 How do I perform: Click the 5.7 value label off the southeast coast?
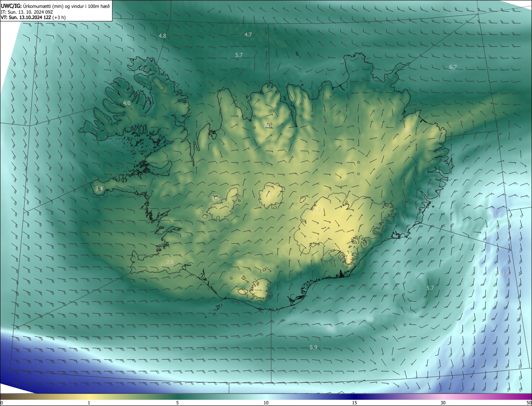click(430, 288)
